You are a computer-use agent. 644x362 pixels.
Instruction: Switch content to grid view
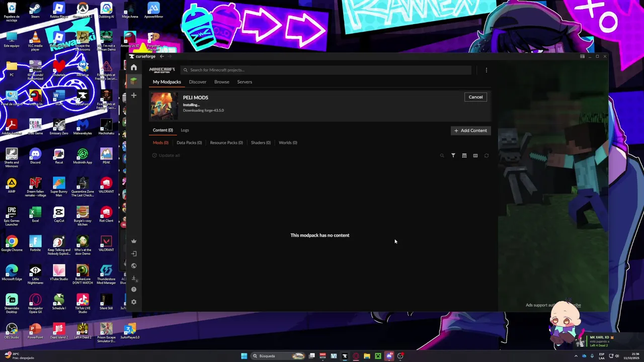(464, 155)
